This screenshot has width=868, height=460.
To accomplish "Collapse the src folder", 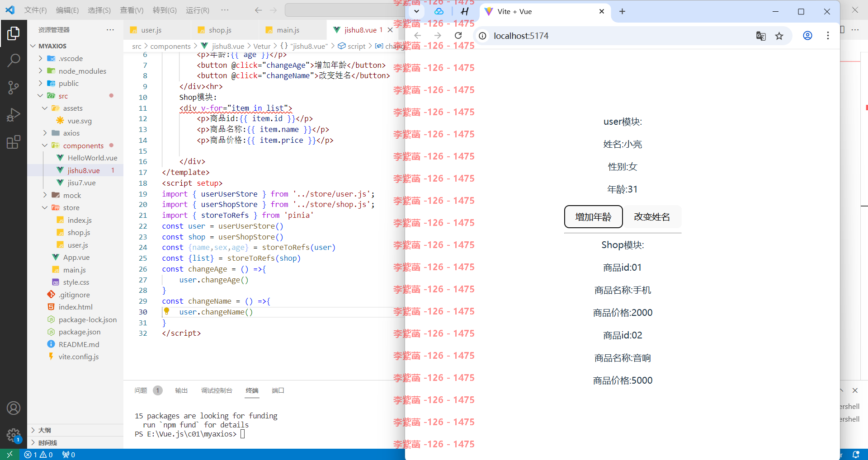I will (40, 96).
